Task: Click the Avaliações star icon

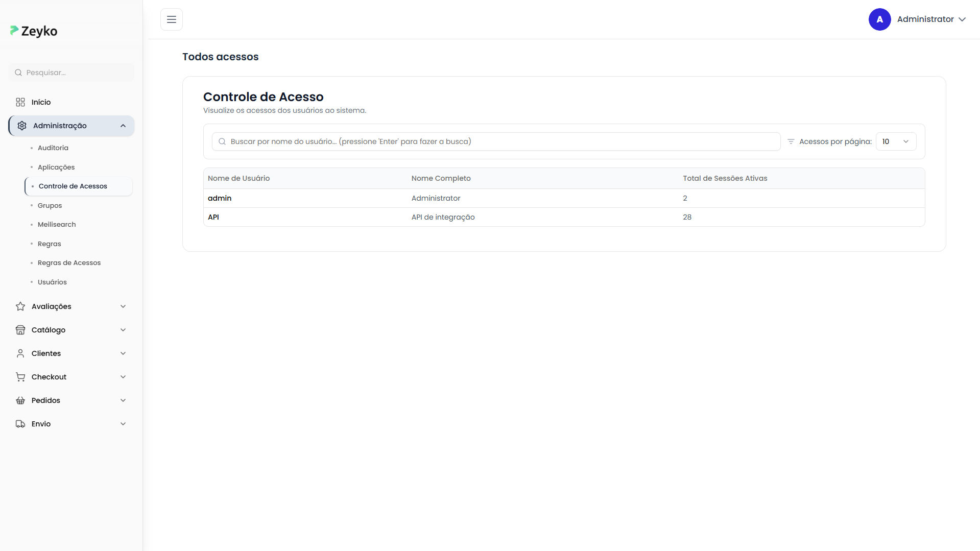Action: tap(20, 306)
